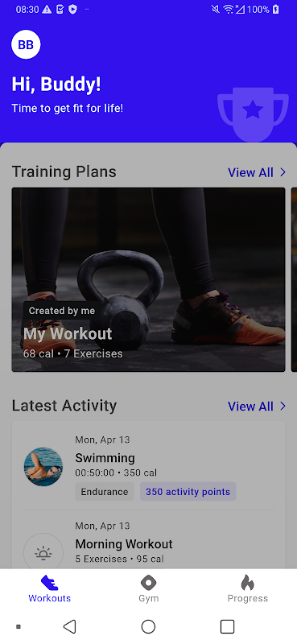Tap the Android back navigation button
The image size is (297, 644).
click(x=70, y=626)
